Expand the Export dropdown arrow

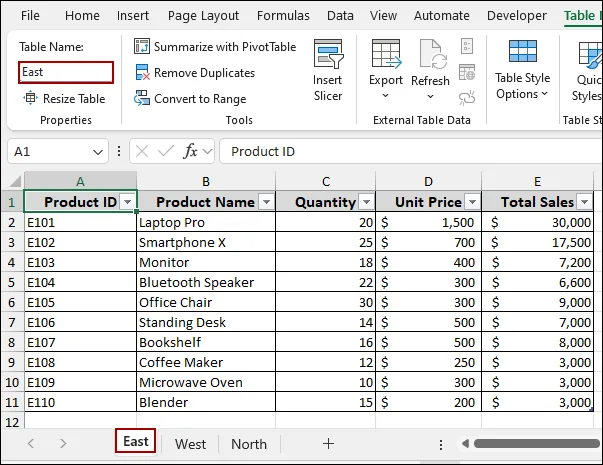click(386, 96)
